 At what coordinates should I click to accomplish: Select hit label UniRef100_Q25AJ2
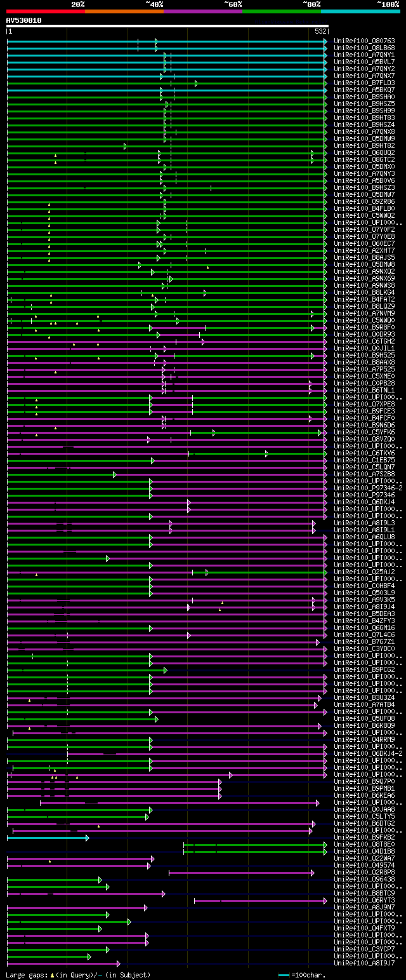pyautogui.click(x=364, y=572)
